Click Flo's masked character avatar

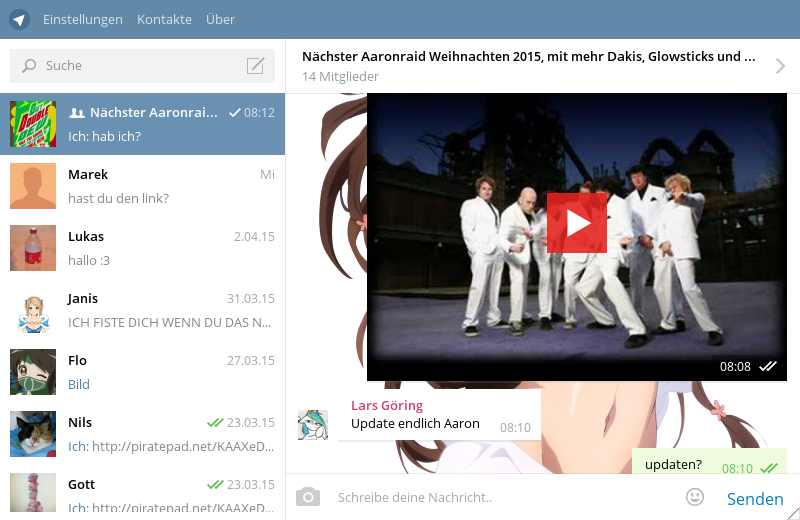pos(33,372)
